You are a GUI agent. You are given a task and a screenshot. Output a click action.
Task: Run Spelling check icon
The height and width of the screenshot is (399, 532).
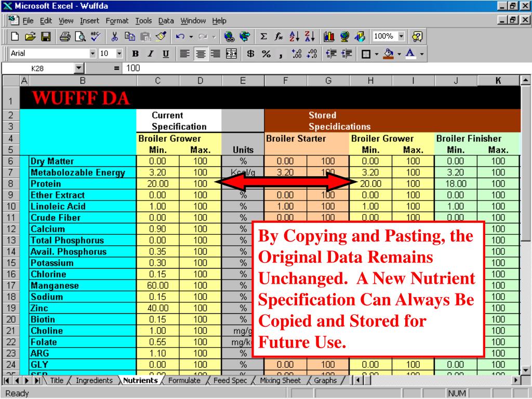point(96,36)
